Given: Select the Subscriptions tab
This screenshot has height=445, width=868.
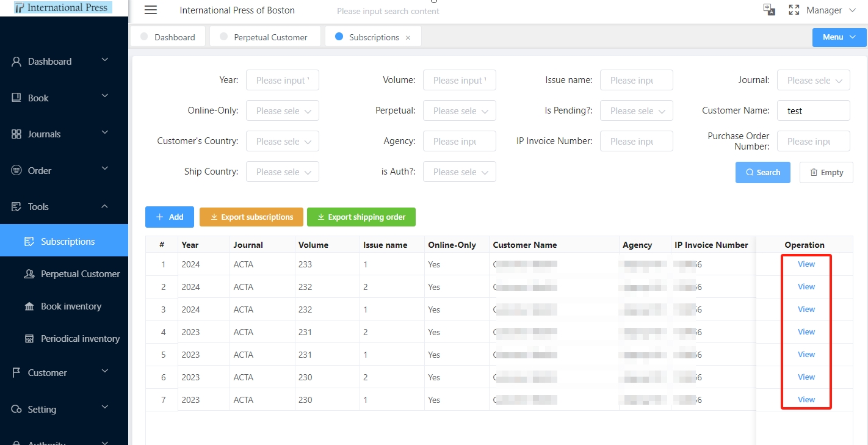Looking at the screenshot, I should 373,37.
